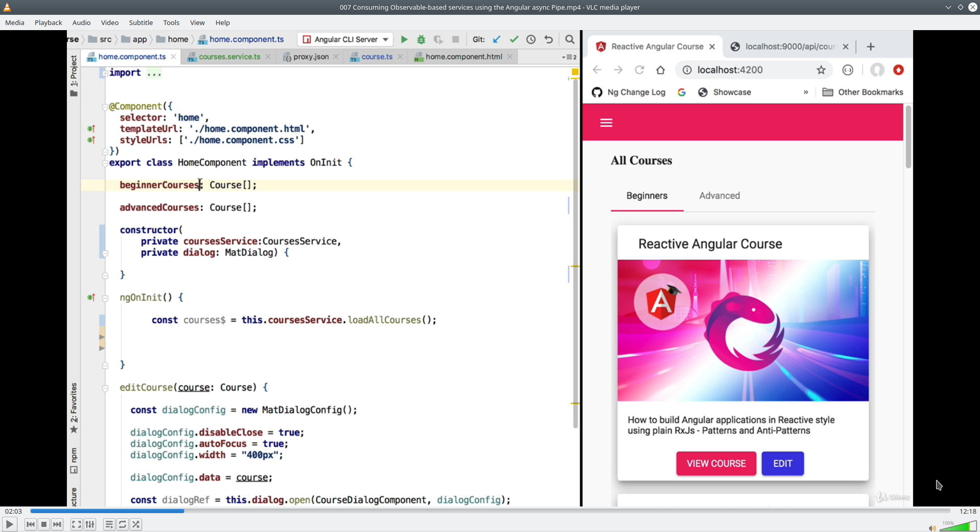Collapse the ngOnInit method
Image resolution: width=980 pixels, height=532 pixels.
tap(105, 298)
